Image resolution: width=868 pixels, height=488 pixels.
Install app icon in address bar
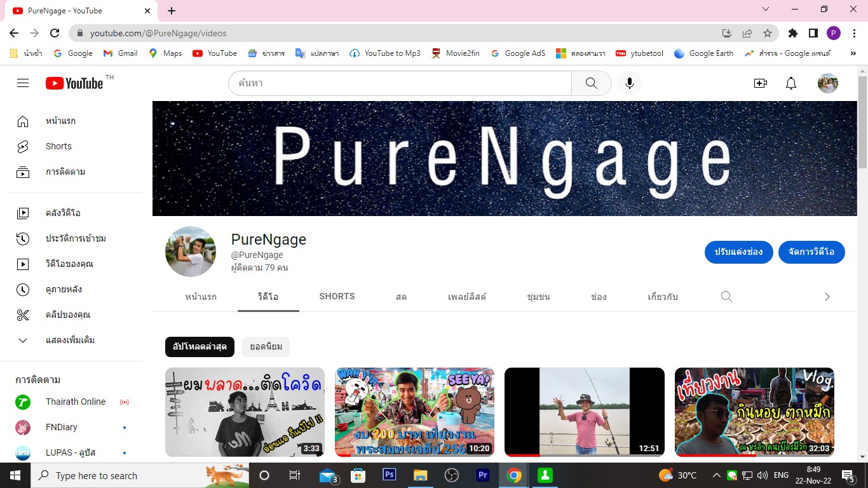coord(727,33)
